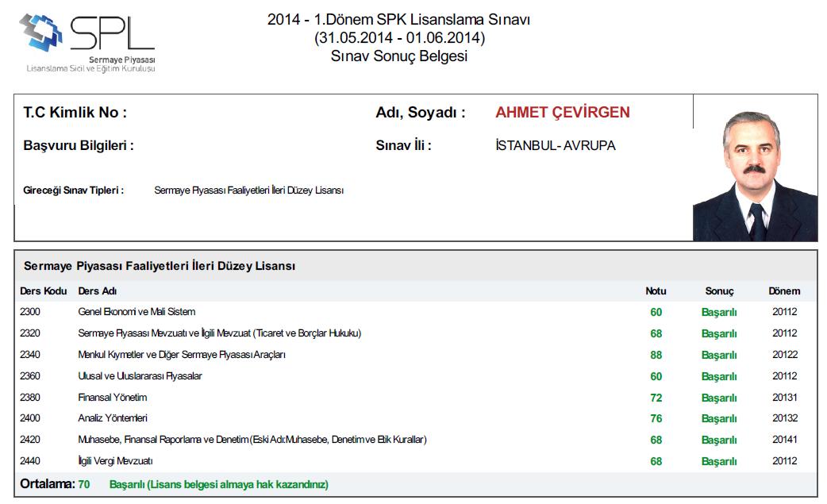
Task: Select course 'Ulusal ve Uluslararası Piyasalar'
Action: point(140,376)
